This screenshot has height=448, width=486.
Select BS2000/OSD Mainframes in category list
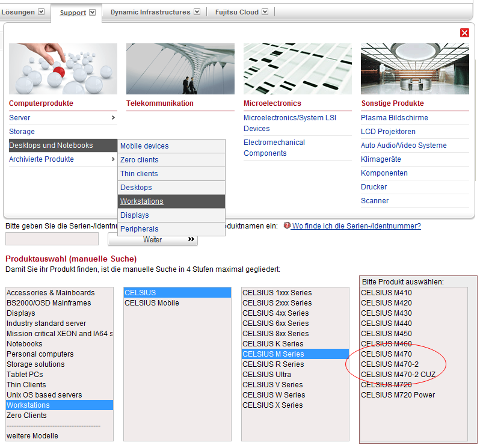click(x=60, y=302)
